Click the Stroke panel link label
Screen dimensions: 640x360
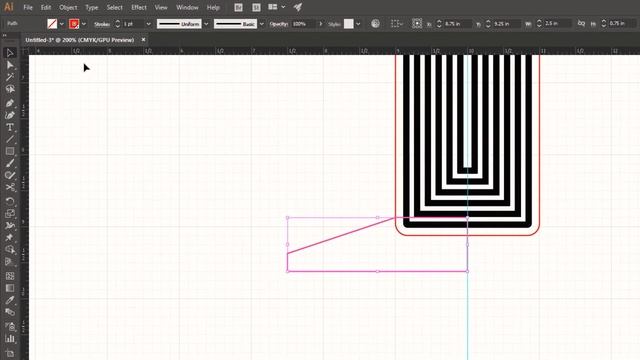click(x=102, y=24)
